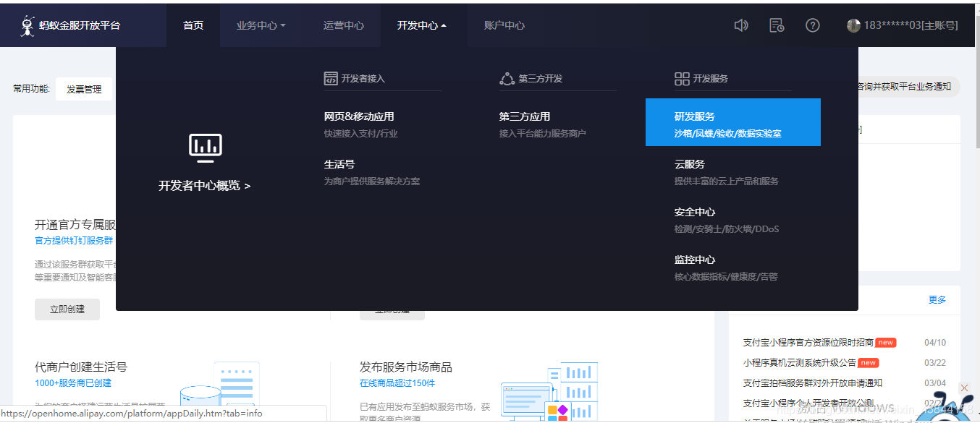This screenshot has width=980, height=423.
Task: Click the 发票管理 shortcut button
Action: point(84,89)
